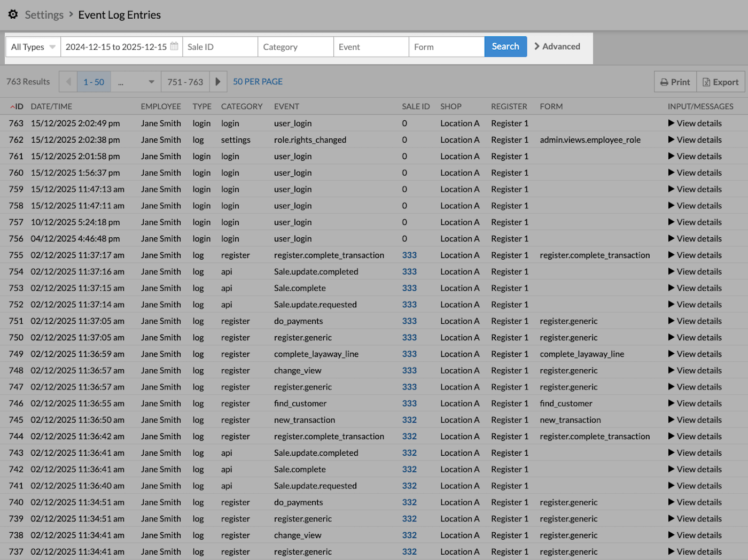This screenshot has height=560, width=748.
Task: Click the Search button
Action: (505, 46)
